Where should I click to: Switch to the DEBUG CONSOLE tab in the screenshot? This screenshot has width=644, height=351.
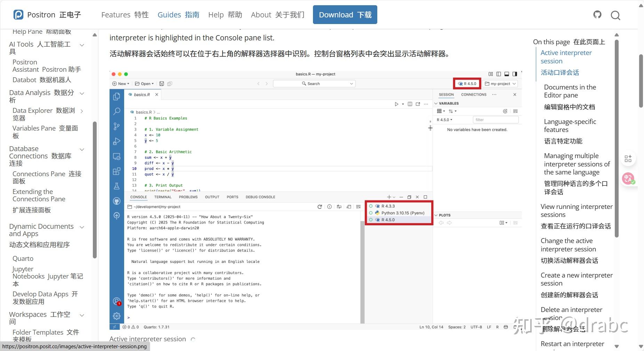(260, 197)
